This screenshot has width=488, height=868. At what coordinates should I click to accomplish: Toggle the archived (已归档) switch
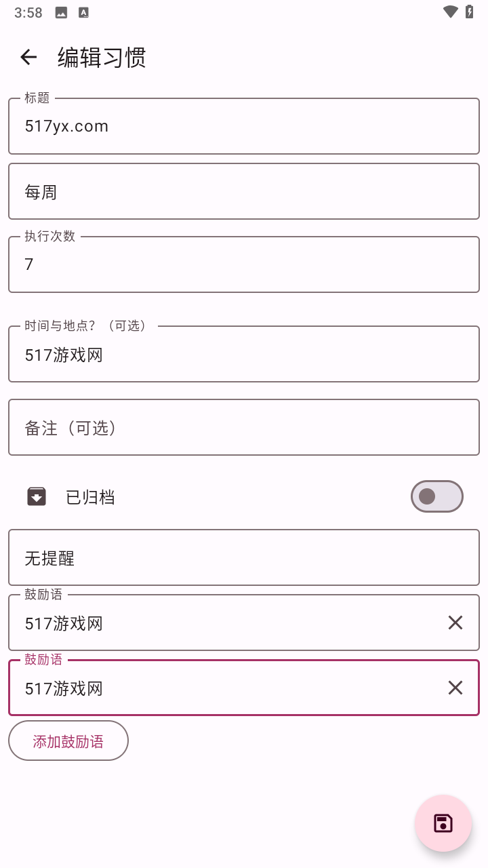436,496
